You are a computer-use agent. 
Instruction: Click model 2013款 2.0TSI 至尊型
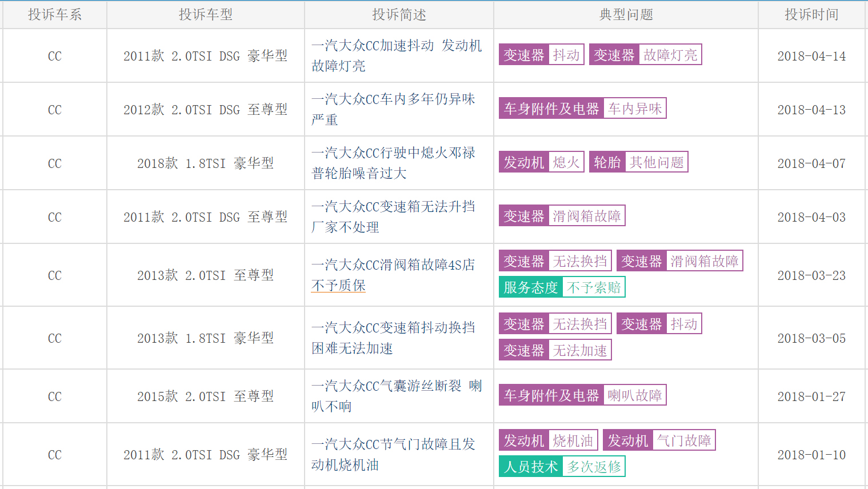tap(206, 275)
